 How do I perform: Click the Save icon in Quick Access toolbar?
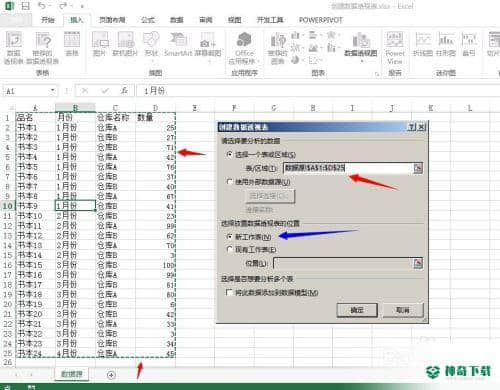(x=25, y=6)
